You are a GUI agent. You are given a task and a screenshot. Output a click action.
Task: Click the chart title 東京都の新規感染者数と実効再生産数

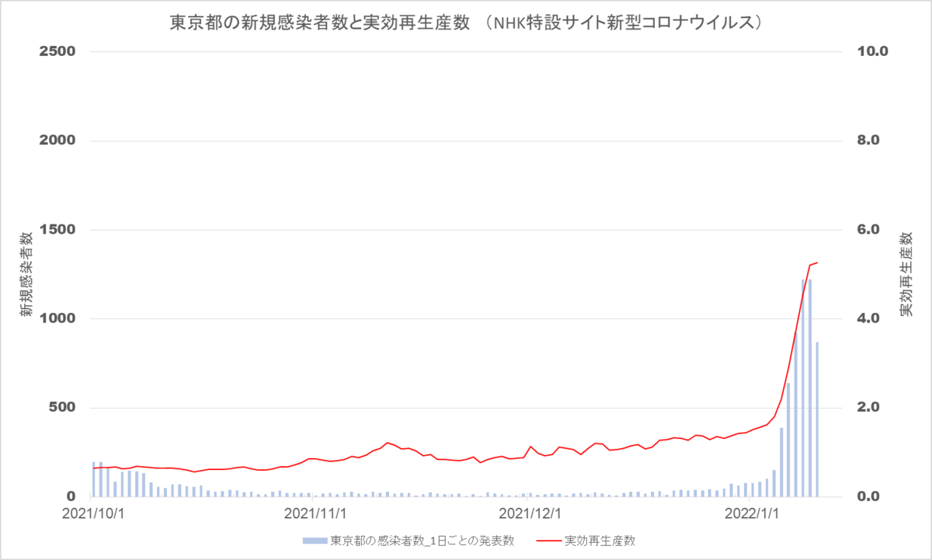pyautogui.click(x=320, y=23)
